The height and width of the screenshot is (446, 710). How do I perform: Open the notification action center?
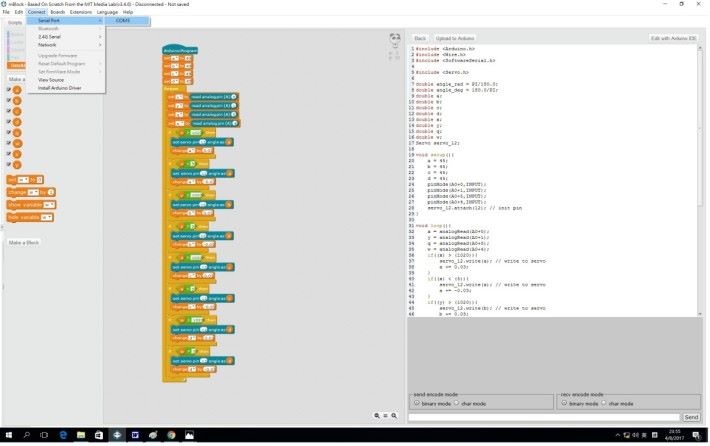point(696,435)
